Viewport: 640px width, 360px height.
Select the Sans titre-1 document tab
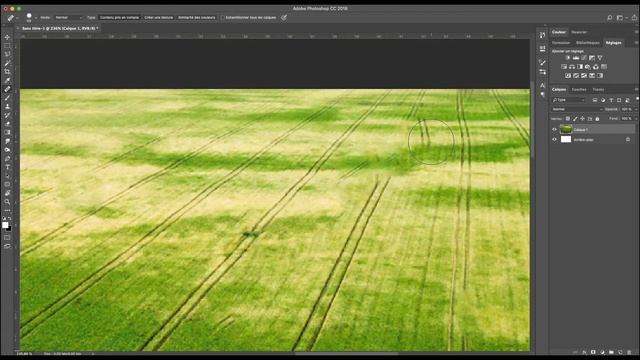tap(59, 29)
